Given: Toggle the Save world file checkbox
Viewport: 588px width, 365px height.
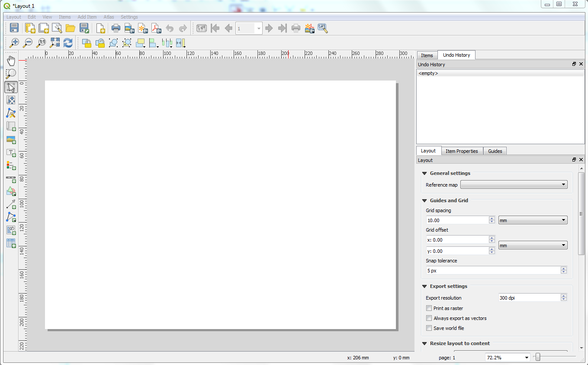Looking at the screenshot, I should click(x=429, y=328).
